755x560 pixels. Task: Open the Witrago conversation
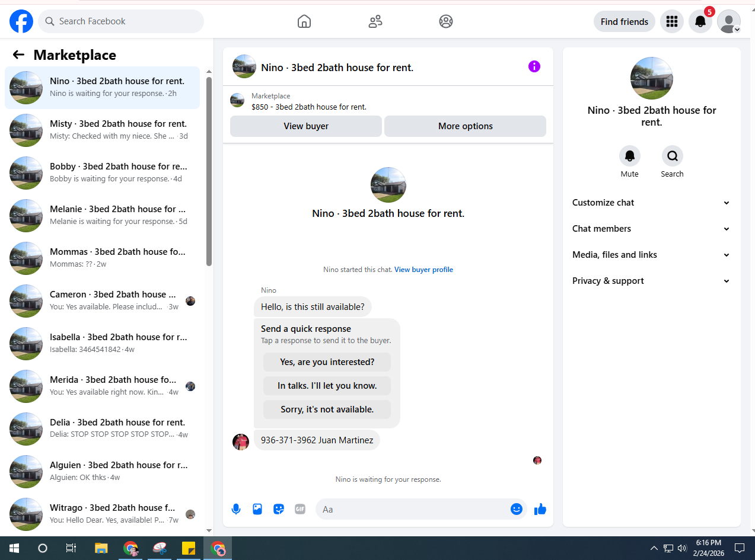(102, 513)
